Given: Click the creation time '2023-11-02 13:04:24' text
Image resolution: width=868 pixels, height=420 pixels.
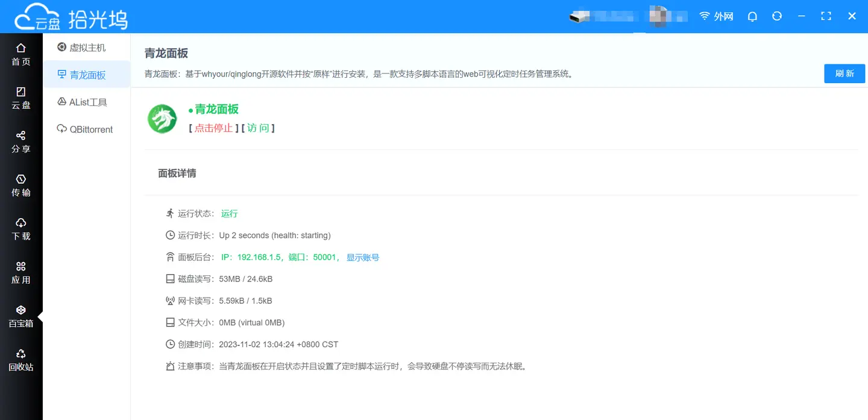Looking at the screenshot, I should 278,344.
